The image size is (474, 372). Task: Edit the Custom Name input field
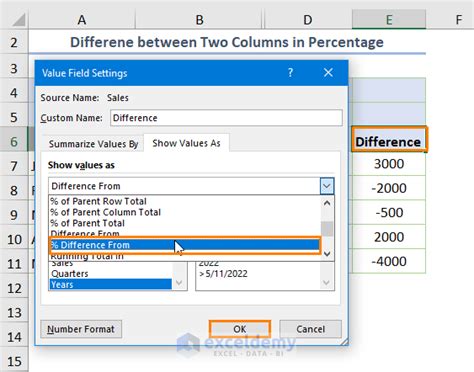coord(226,118)
